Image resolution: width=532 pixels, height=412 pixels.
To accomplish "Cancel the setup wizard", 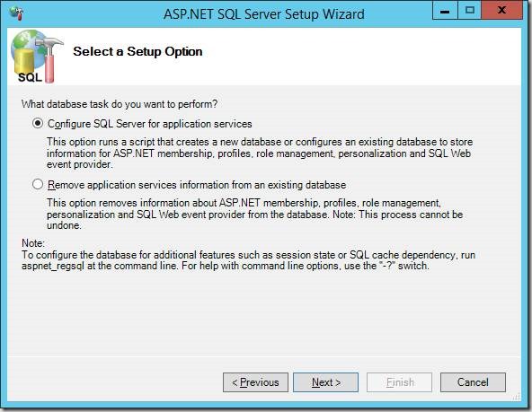I will point(473,382).
